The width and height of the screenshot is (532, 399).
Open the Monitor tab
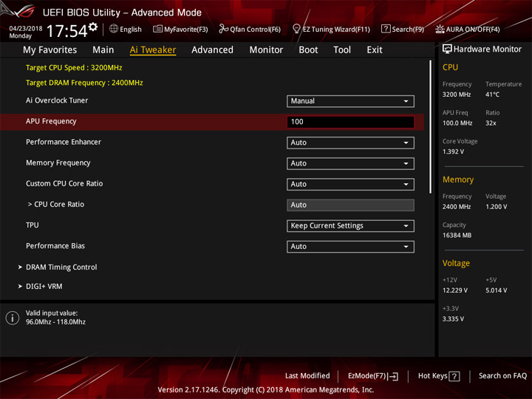[266, 50]
